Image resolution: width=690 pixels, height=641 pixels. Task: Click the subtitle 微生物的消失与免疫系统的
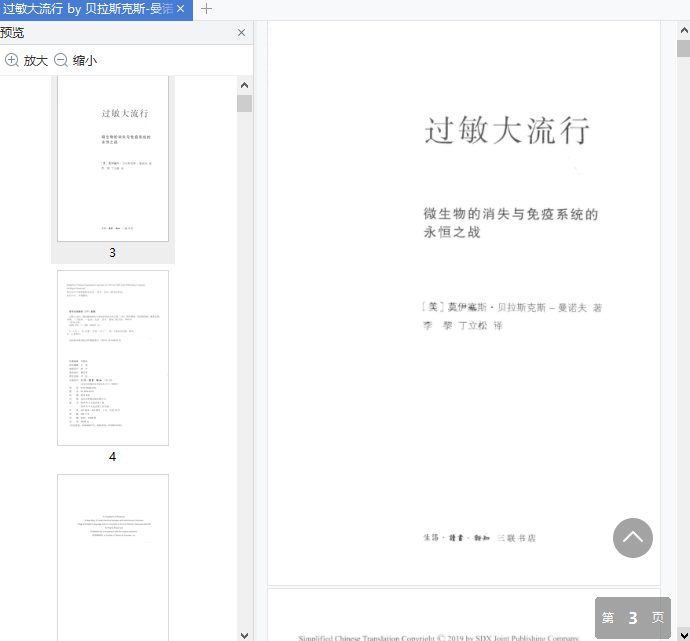[511, 214]
